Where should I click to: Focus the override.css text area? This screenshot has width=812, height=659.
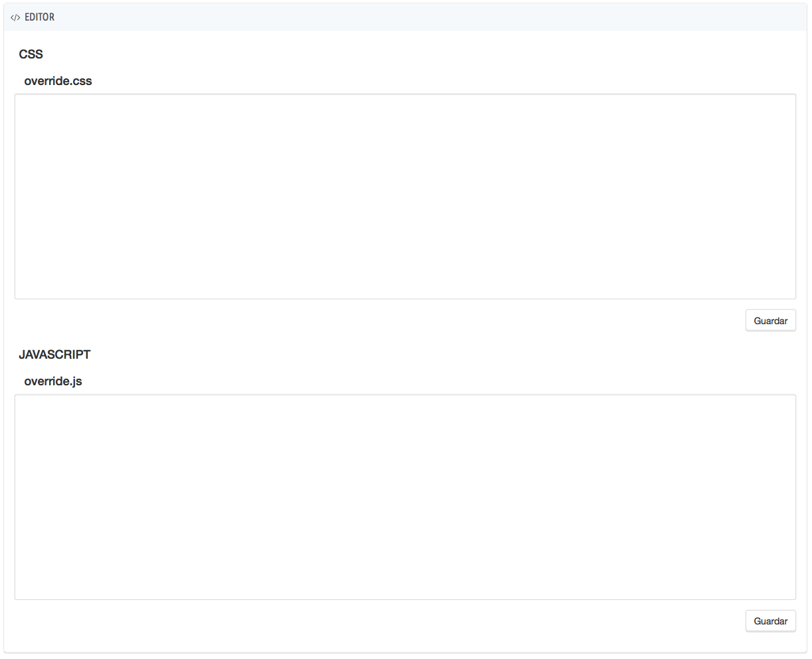point(405,197)
